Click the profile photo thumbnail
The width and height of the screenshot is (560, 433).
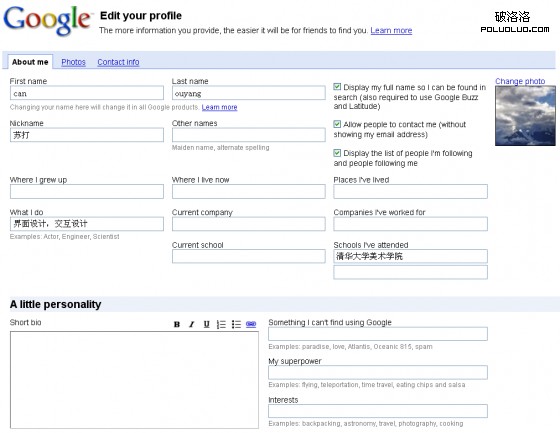pos(525,116)
